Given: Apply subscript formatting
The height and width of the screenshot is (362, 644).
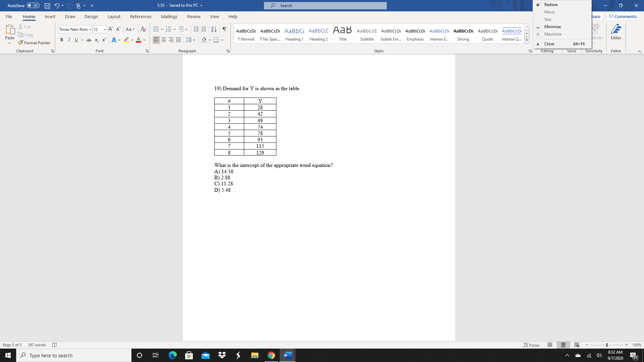Looking at the screenshot, I should (x=97, y=40).
